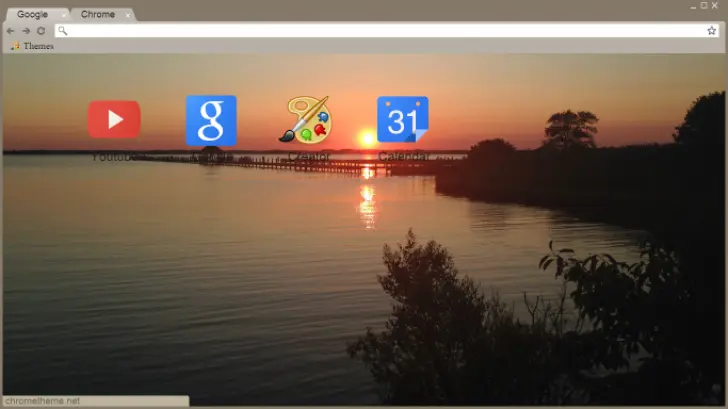This screenshot has width=728, height=409.
Task: Close the Chrome tab
Action: click(129, 15)
